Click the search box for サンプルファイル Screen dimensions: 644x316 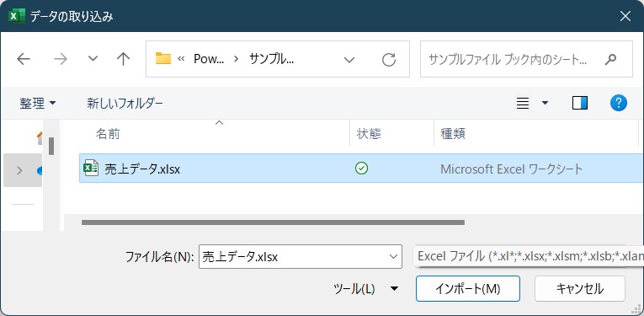(x=526, y=59)
